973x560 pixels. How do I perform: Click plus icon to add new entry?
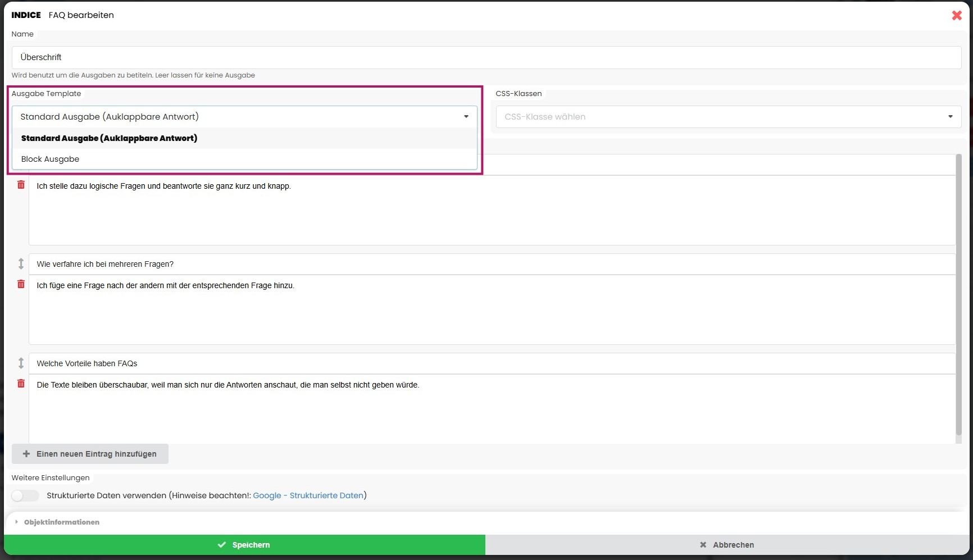[26, 454]
